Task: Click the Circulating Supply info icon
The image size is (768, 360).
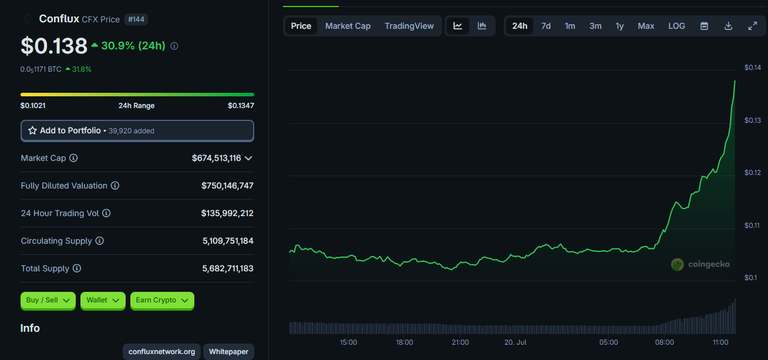Action: click(x=99, y=241)
